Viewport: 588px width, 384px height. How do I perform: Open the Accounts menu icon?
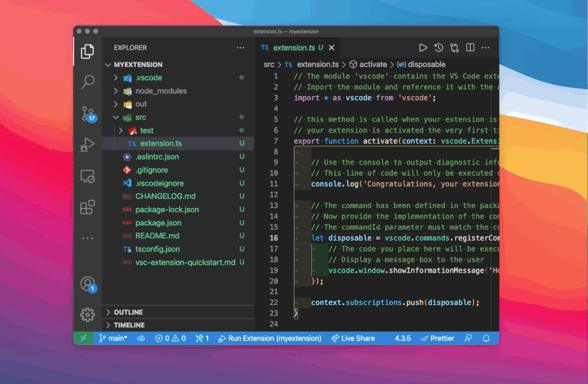88,284
